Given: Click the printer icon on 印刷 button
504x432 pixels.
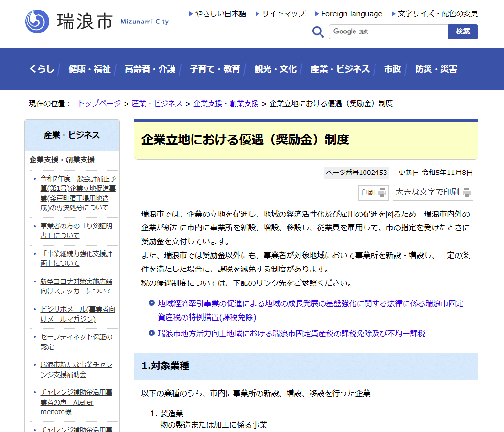Looking at the screenshot, I should (382, 193).
